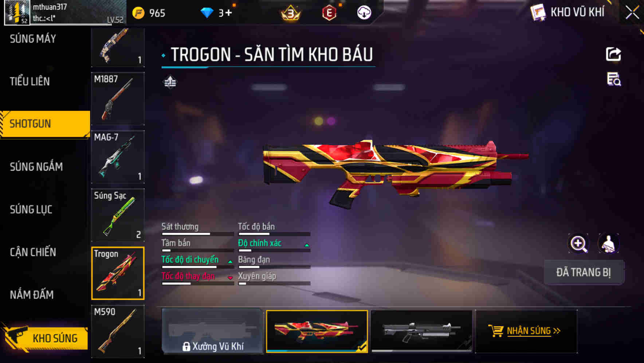Switch to the SÚNG NGẮM category
Image resolution: width=644 pixels, height=363 pixels.
(36, 167)
